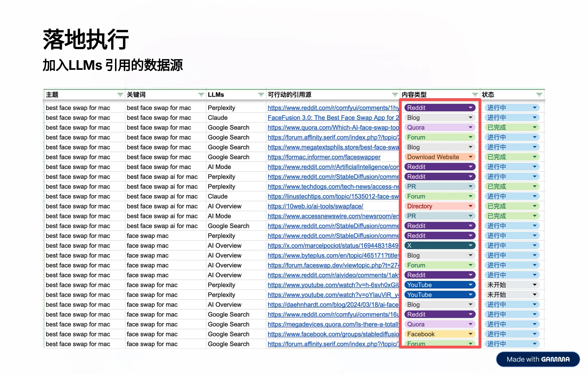
Task: Click the filter icon on the 关键词 column
Action: tap(201, 95)
